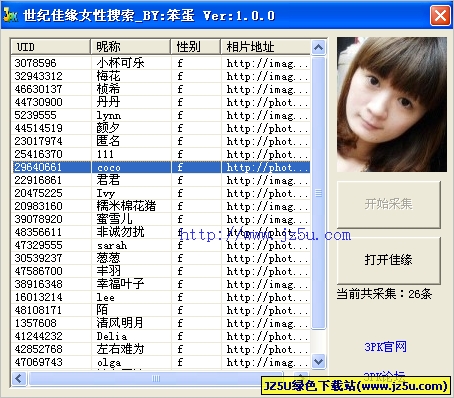
Task: Click the list's scroll up arrow
Action: point(318,48)
